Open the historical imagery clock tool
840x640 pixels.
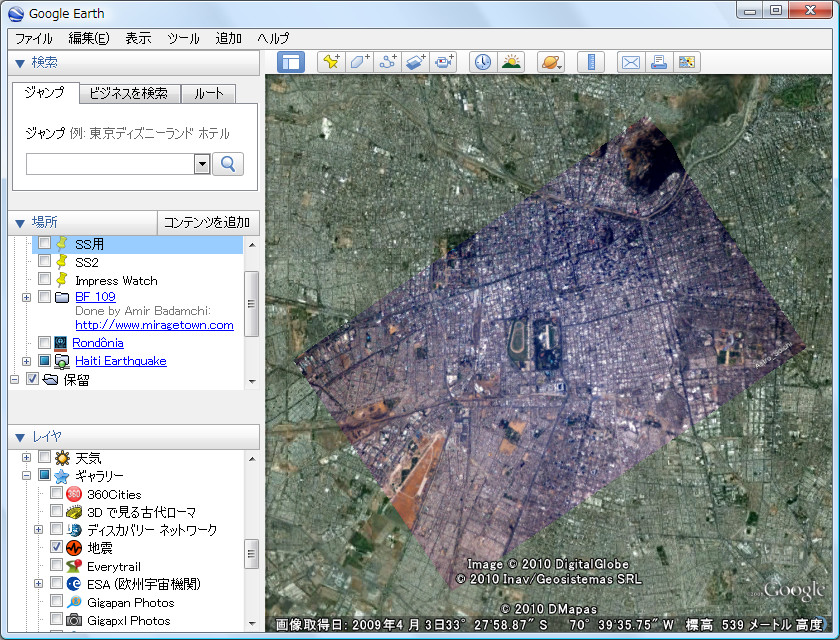[x=483, y=62]
